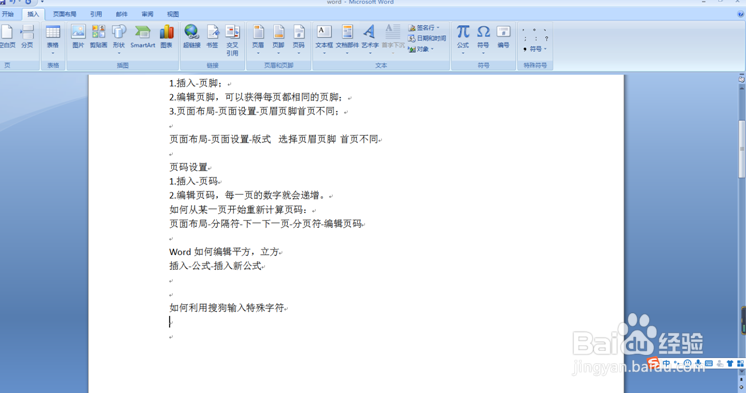Click the line "如何从某一页开始重新计算页码："
This screenshot has height=393, width=747.
coord(239,210)
